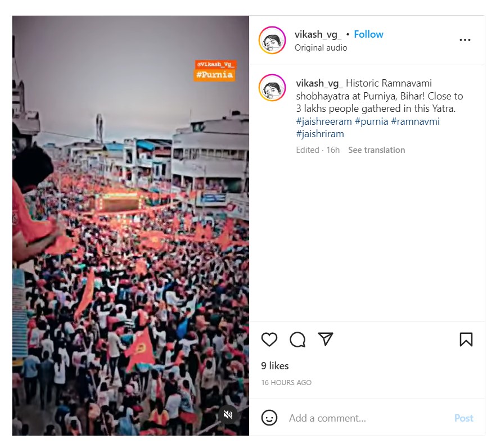View the 9 likes list
Viewport: 496px width, 448px height.
[x=275, y=366]
